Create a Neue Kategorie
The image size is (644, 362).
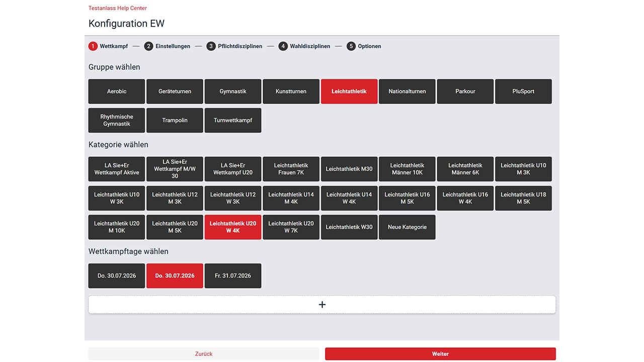[x=407, y=227]
